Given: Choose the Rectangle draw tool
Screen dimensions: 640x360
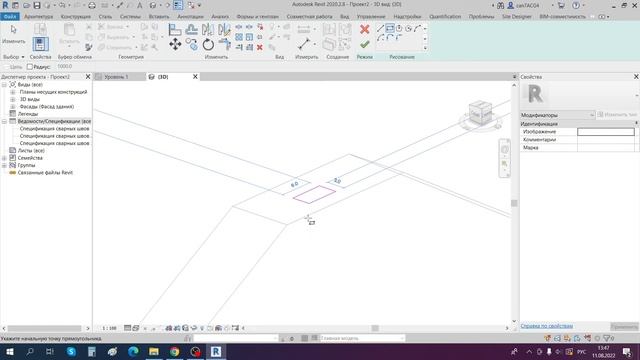Looking at the screenshot, I should click(x=390, y=28).
